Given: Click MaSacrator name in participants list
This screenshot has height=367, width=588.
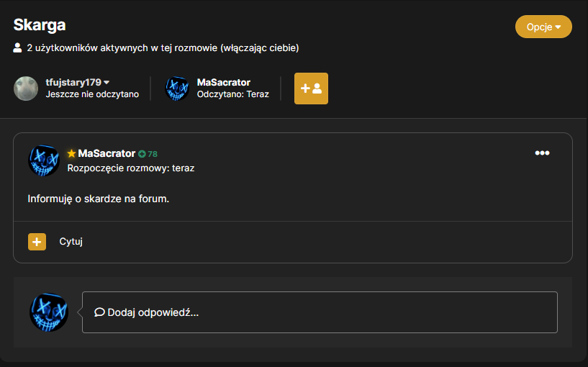Looking at the screenshot, I should tap(224, 83).
